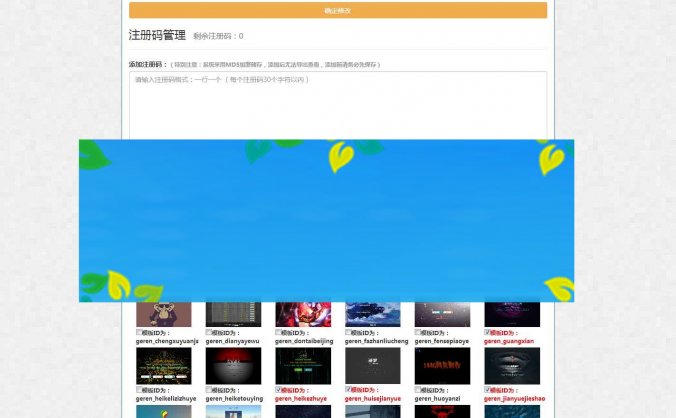Open the geren_chengxuyuanjs monkey preview thumbnail
The width and height of the screenshot is (676, 418).
pyautogui.click(x=164, y=314)
